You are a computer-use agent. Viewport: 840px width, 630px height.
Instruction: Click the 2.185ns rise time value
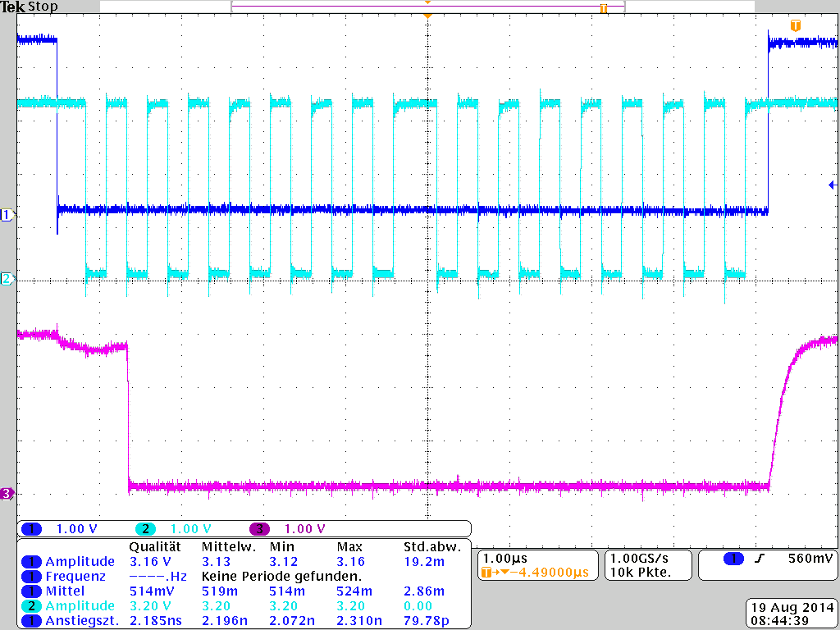tap(156, 621)
